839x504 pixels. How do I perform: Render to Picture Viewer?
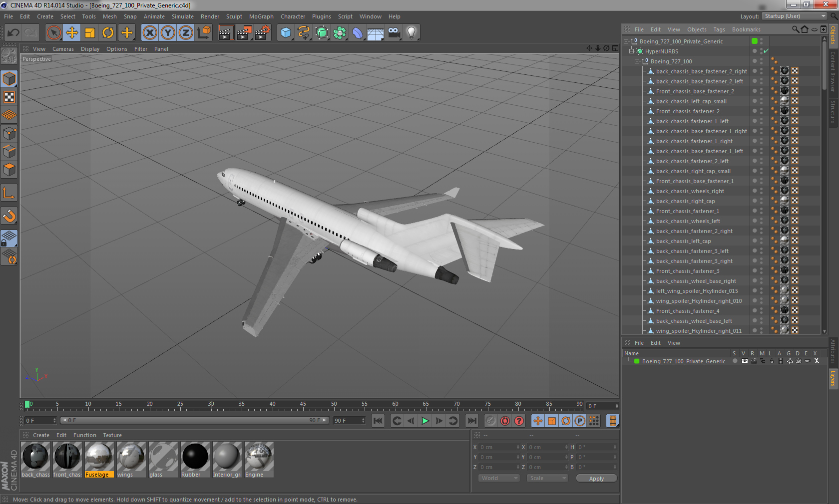(x=244, y=33)
